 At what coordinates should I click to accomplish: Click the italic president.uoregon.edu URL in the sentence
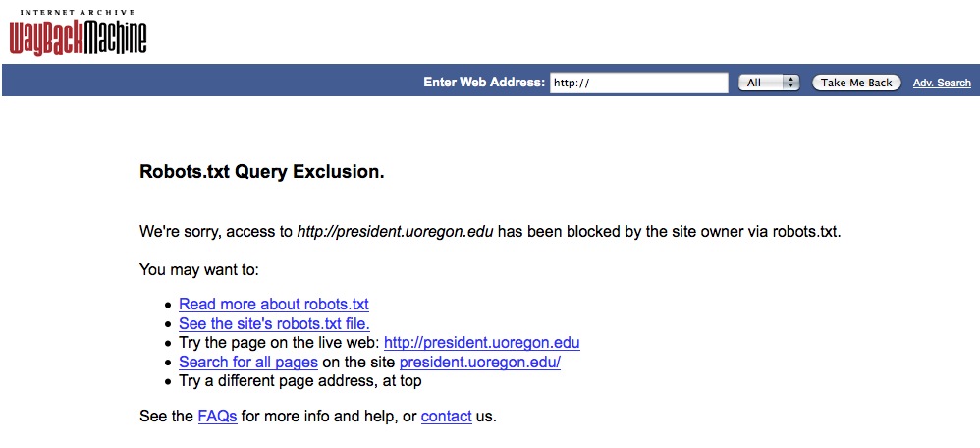pyautogui.click(x=395, y=232)
